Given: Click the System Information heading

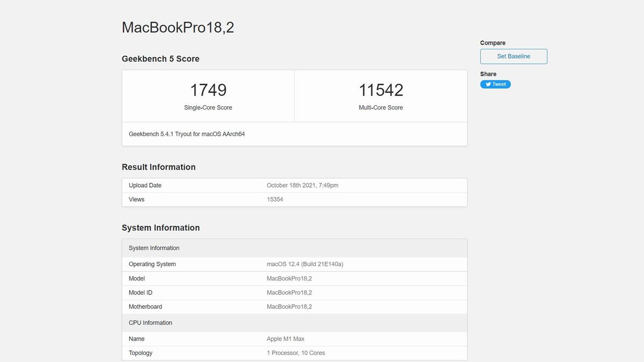Looking at the screenshot, I should (x=160, y=227).
